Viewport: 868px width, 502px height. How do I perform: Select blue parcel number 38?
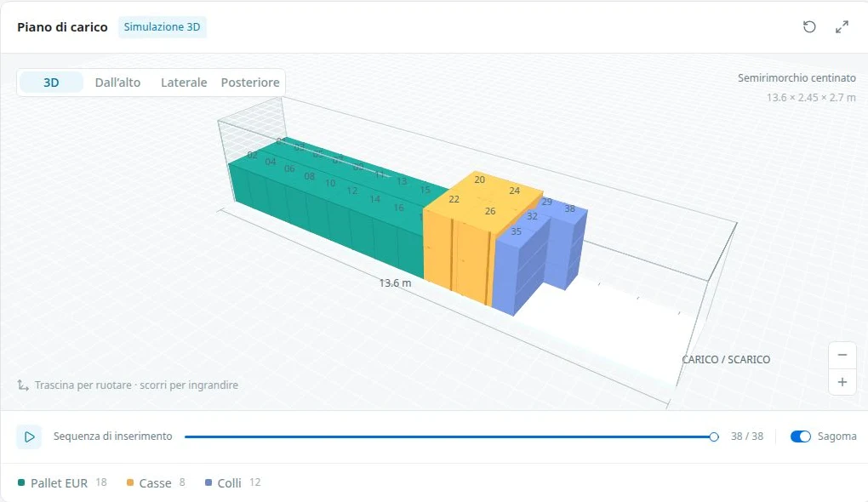click(569, 208)
